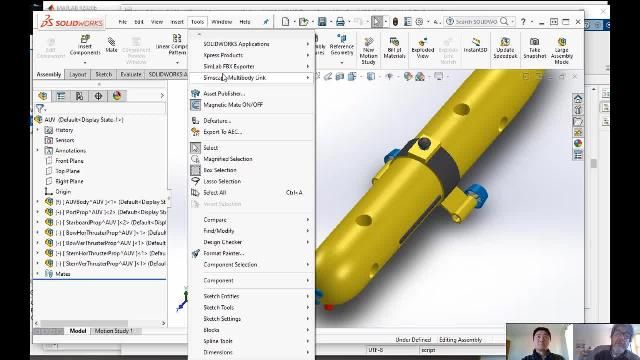Click the Help question mark icon

(x=523, y=22)
